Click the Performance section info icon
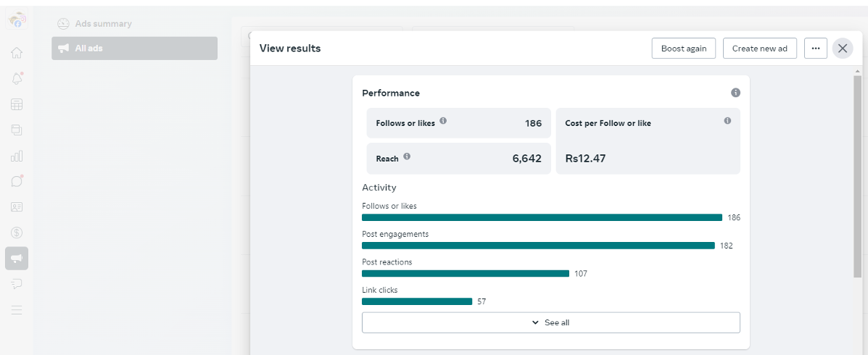This screenshot has width=868, height=355. 735,93
